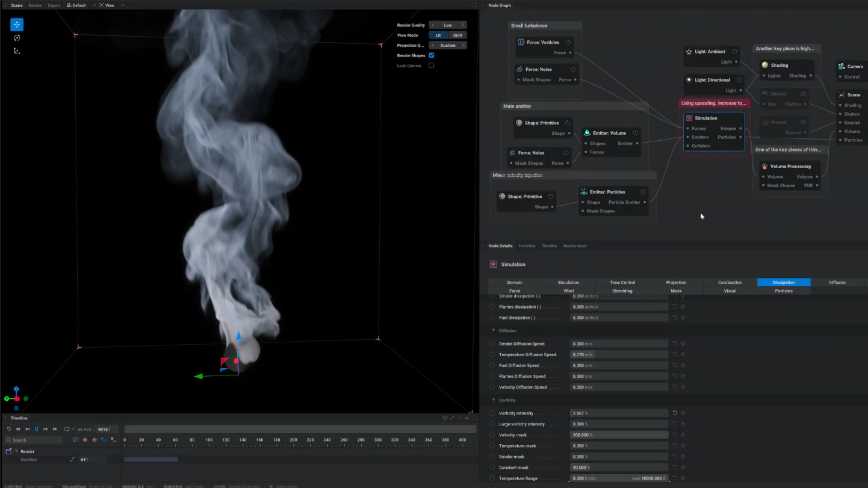Increase Render Quality with right arrow
The image size is (868, 488).
click(x=463, y=25)
